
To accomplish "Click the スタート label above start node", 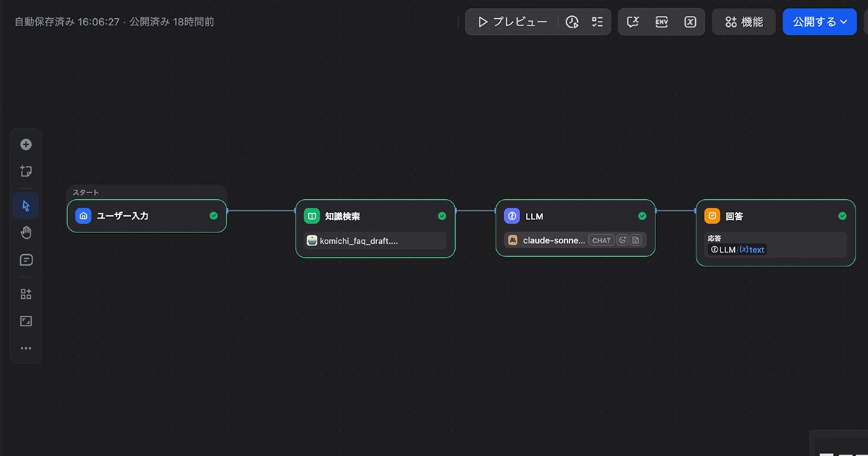I will pyautogui.click(x=85, y=193).
